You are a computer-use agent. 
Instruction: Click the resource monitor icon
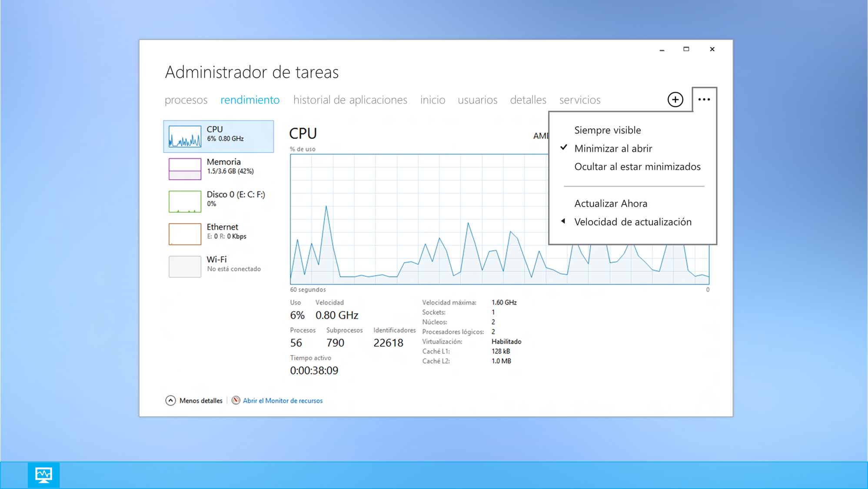(236, 400)
